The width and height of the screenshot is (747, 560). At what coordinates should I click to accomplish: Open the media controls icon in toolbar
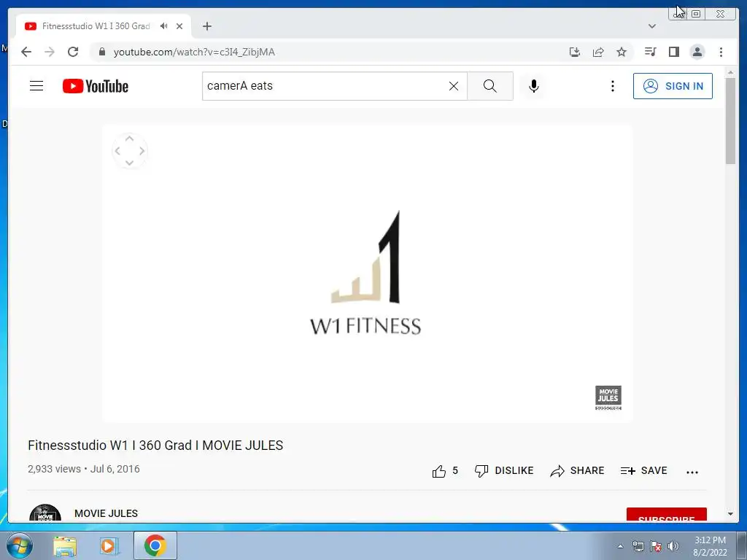(650, 52)
